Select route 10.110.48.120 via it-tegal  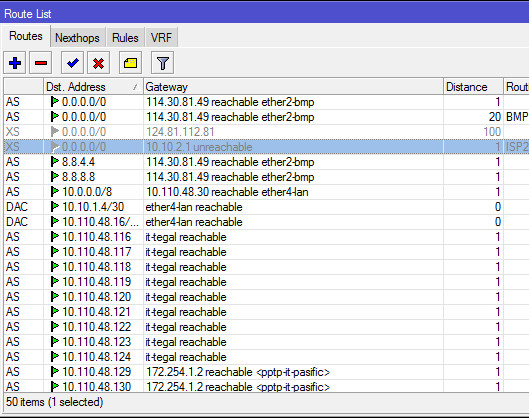(x=266, y=297)
